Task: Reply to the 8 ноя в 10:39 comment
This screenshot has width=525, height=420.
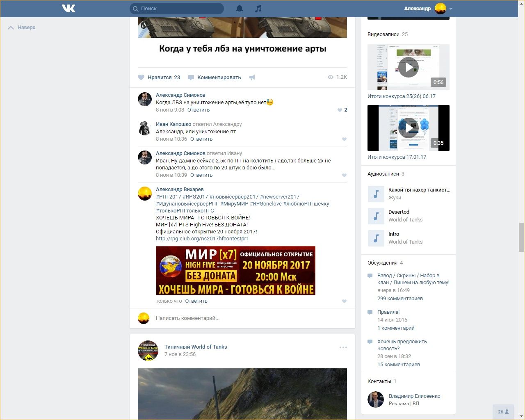Action: pyautogui.click(x=201, y=175)
